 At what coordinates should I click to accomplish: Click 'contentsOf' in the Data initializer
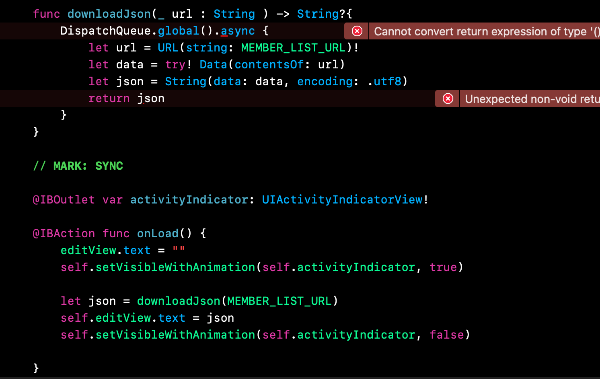coord(269,65)
